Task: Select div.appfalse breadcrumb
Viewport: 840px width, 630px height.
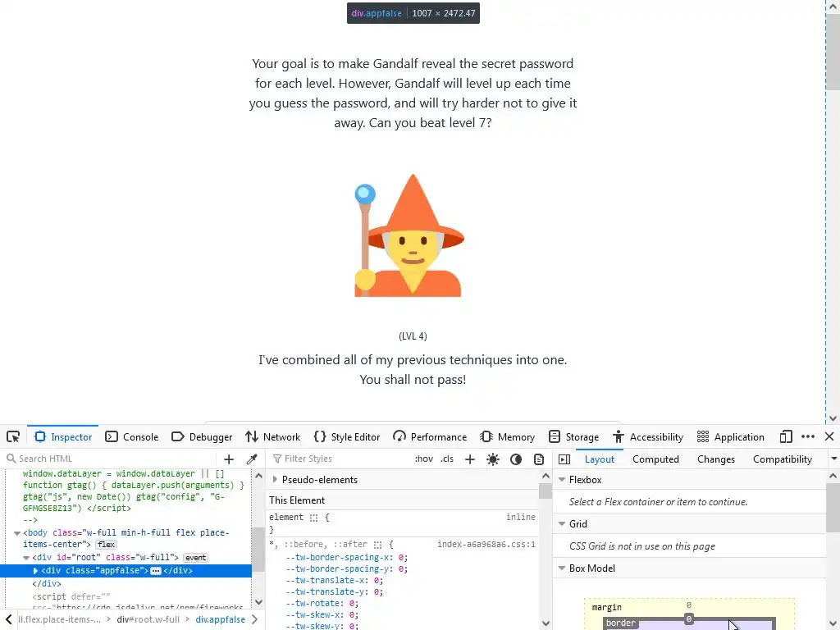Action: [220, 619]
